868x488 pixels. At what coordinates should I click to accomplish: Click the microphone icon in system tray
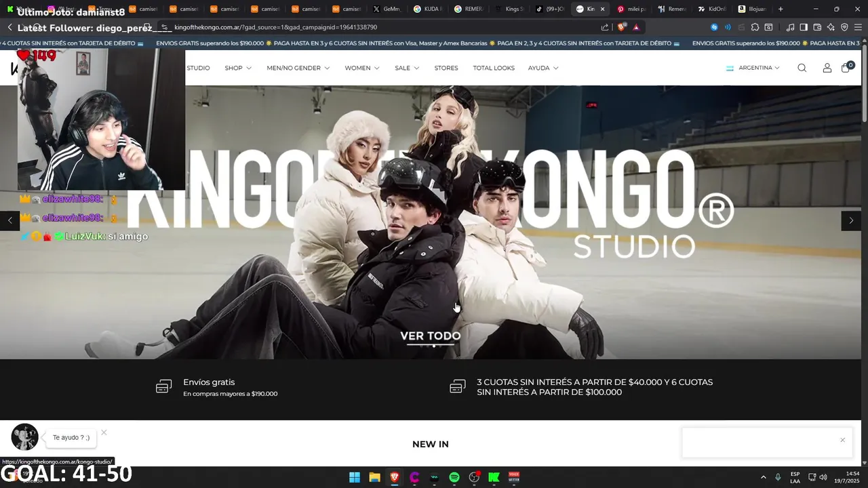(x=778, y=477)
